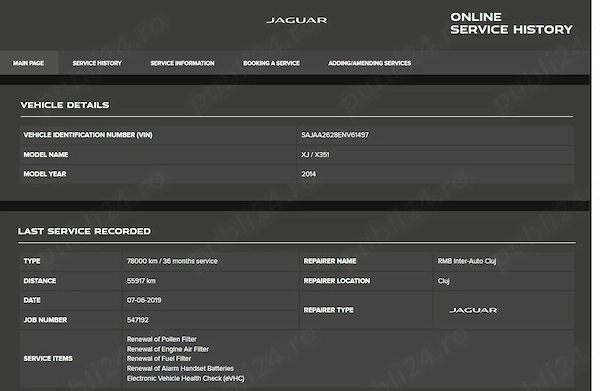Image resolution: width=600 pixels, height=391 pixels.
Task: Click the Date row label
Action: [32, 300]
